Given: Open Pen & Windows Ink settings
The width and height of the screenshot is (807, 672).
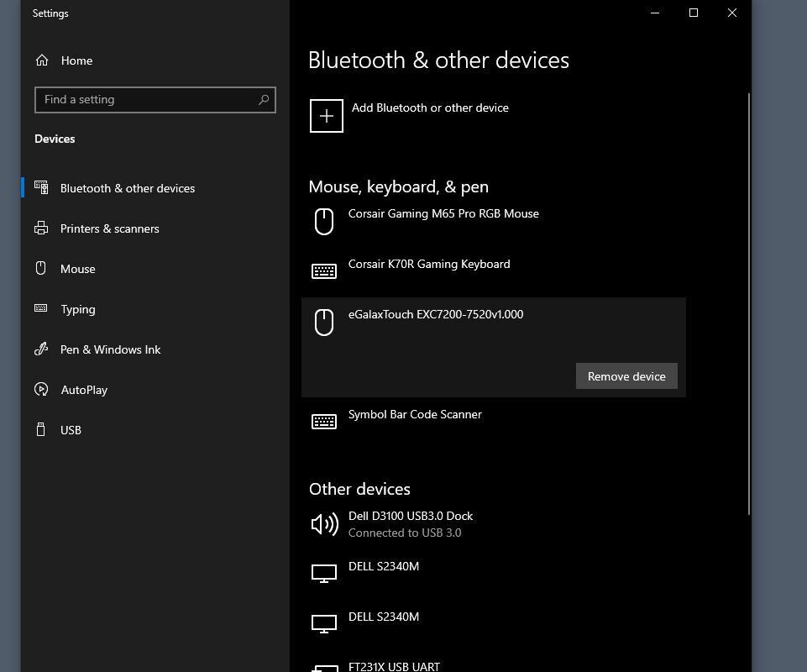Looking at the screenshot, I should (110, 349).
